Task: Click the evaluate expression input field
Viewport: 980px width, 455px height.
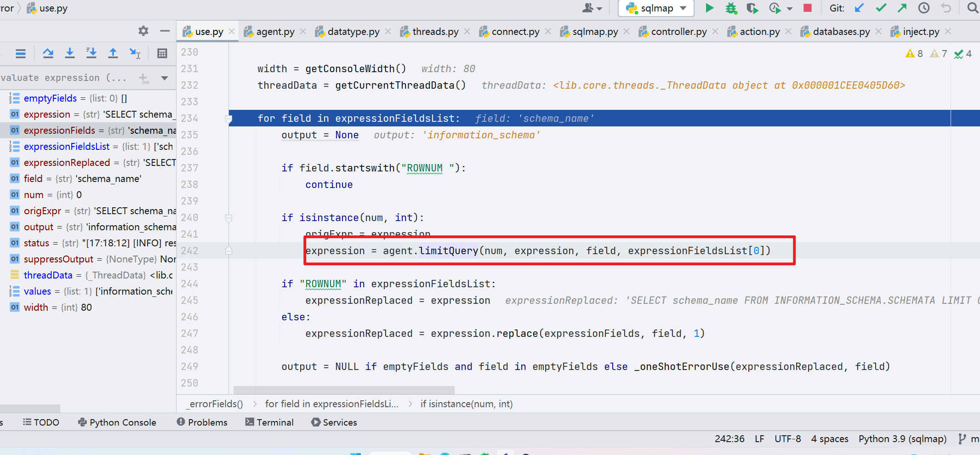Action: coord(67,78)
